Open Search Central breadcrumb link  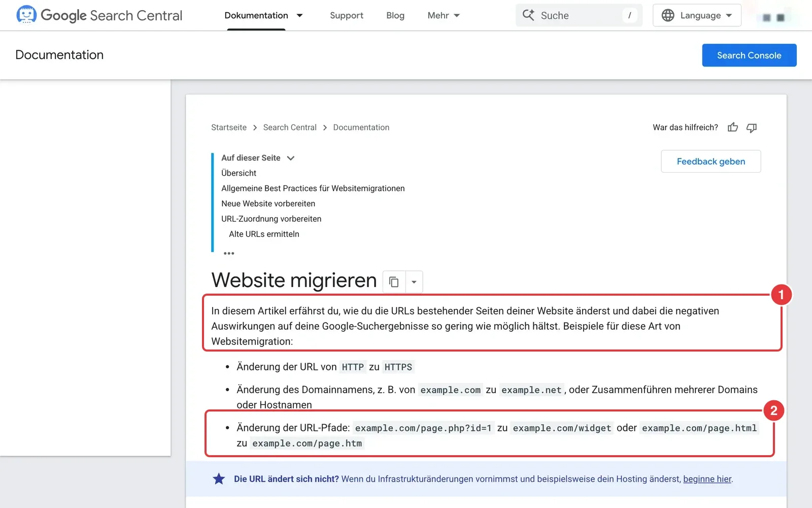[x=290, y=128]
